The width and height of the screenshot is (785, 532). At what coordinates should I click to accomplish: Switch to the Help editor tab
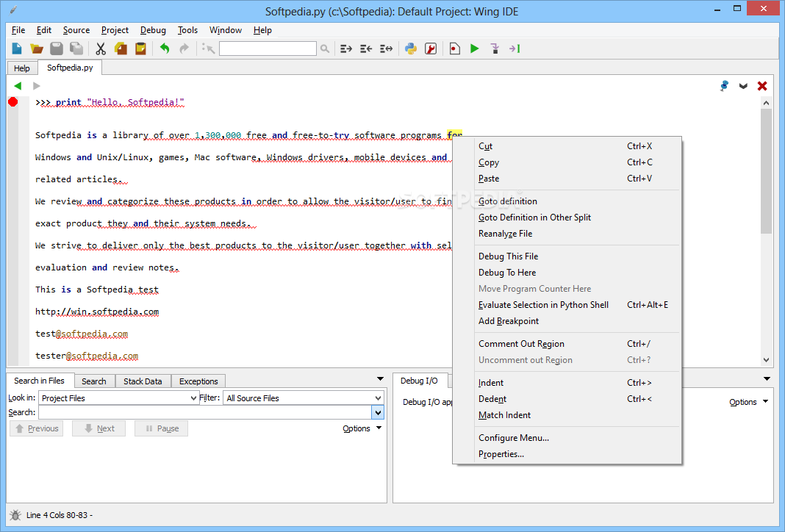[22, 68]
